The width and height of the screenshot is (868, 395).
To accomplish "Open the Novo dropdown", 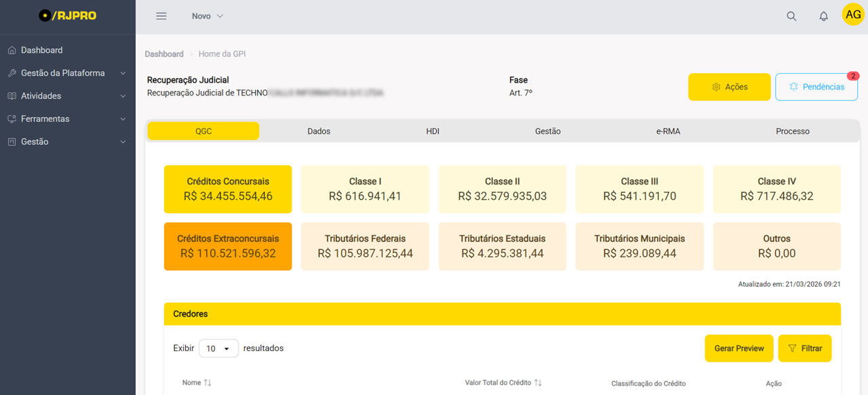I will coord(207,16).
